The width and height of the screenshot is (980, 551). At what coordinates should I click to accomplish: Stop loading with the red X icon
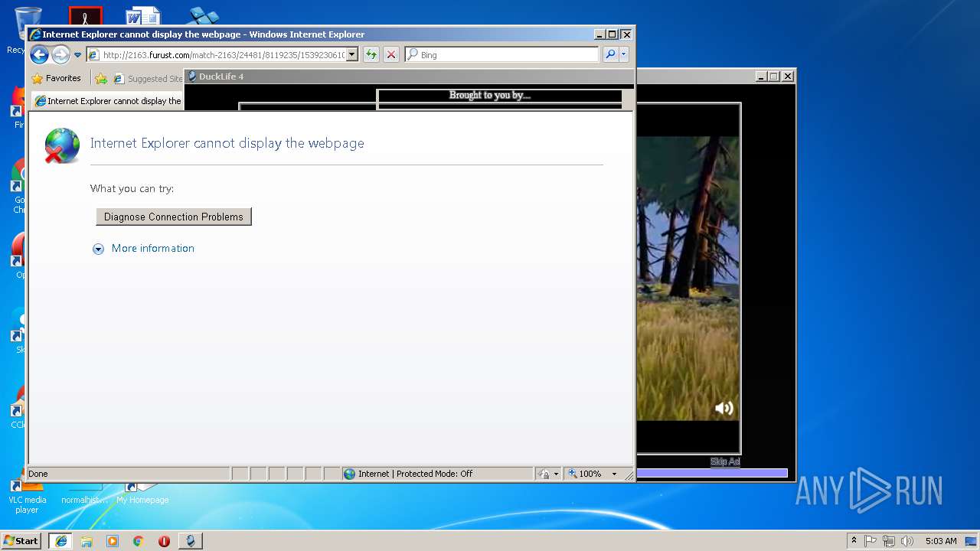[391, 54]
